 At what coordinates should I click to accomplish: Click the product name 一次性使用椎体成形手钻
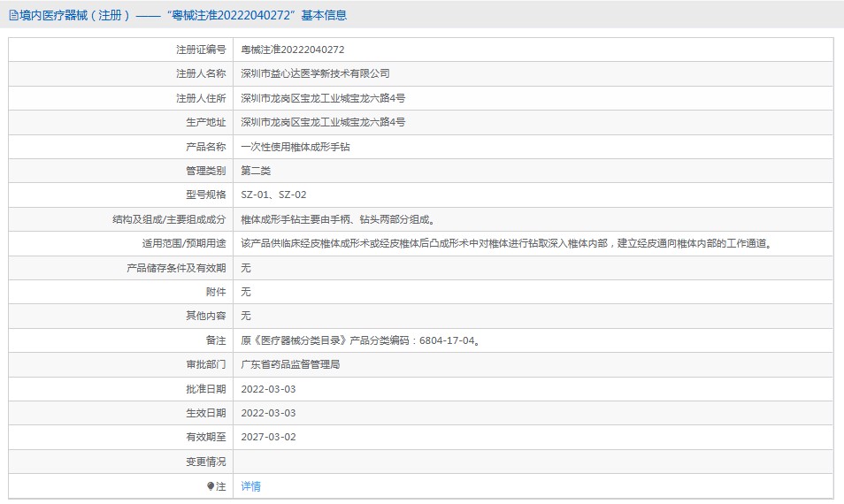295,147
